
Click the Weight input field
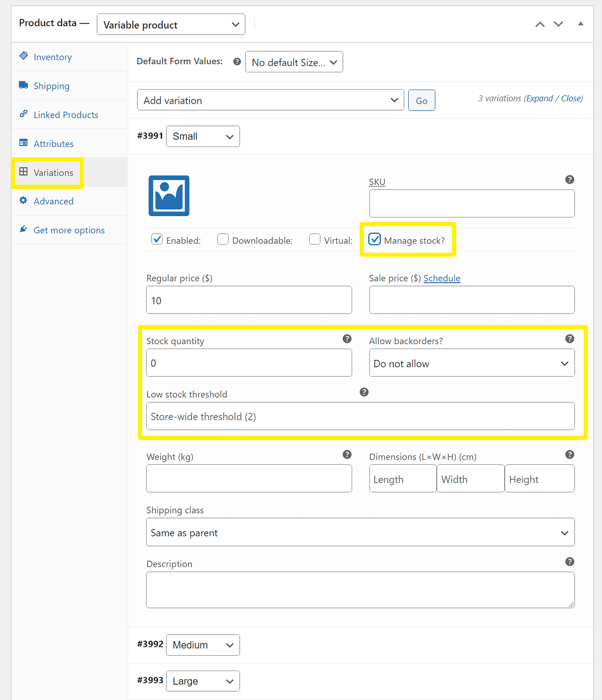click(x=249, y=478)
